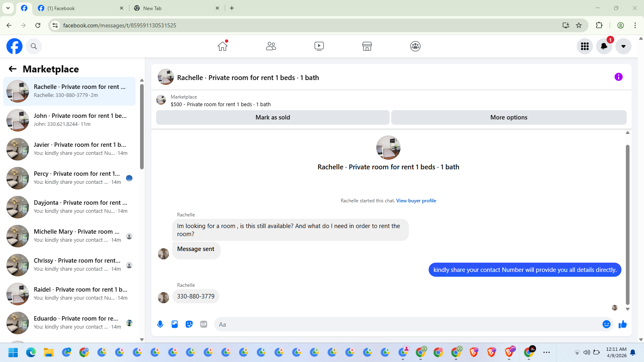Switch to the pinned Facebook tab

click(24, 8)
